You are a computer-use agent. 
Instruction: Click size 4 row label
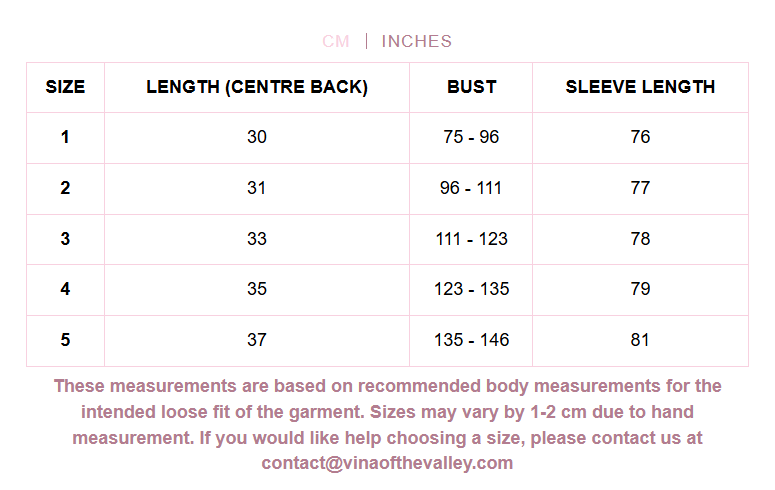(x=65, y=289)
